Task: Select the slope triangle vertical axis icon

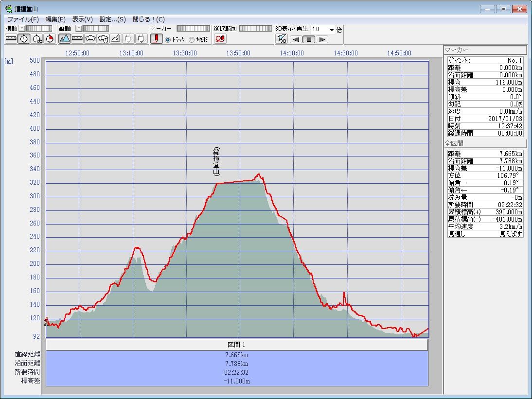Action: [x=115, y=39]
